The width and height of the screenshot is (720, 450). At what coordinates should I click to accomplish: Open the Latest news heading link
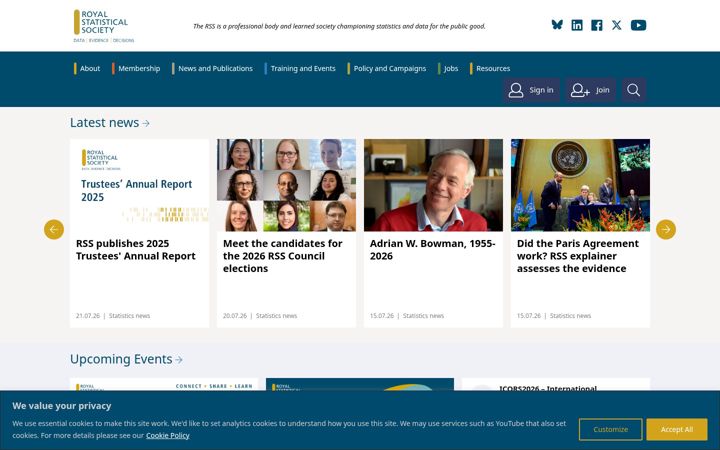click(x=110, y=123)
